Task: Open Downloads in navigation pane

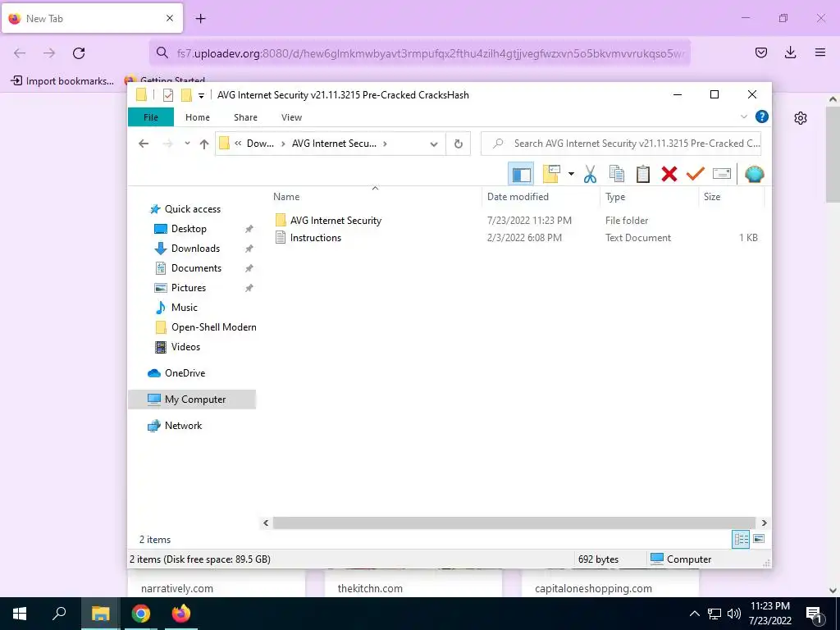Action: pyautogui.click(x=195, y=249)
